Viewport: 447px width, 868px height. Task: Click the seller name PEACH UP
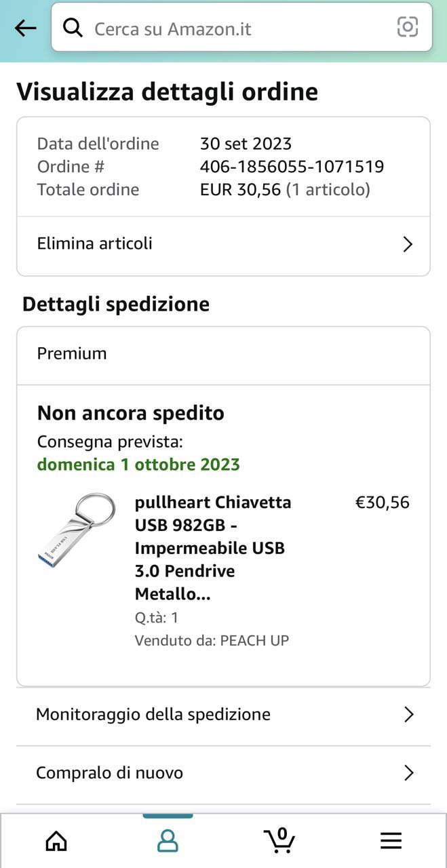[254, 640]
